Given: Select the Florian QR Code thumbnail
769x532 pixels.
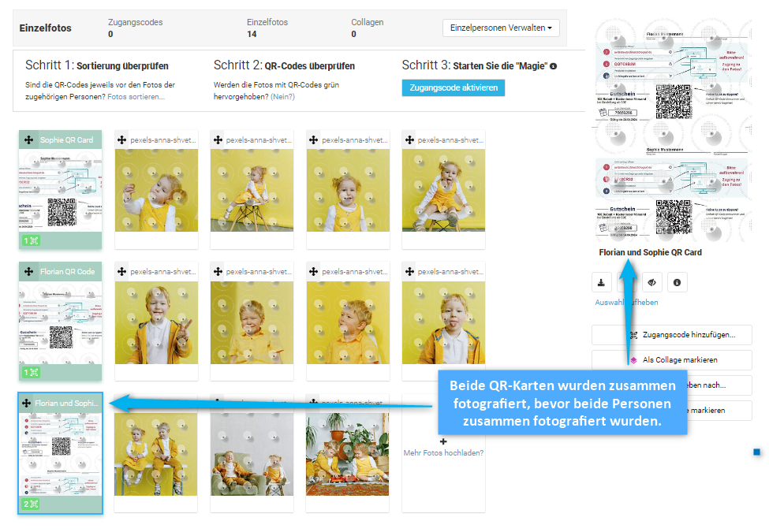Looking at the screenshot, I should pyautogui.click(x=60, y=322).
